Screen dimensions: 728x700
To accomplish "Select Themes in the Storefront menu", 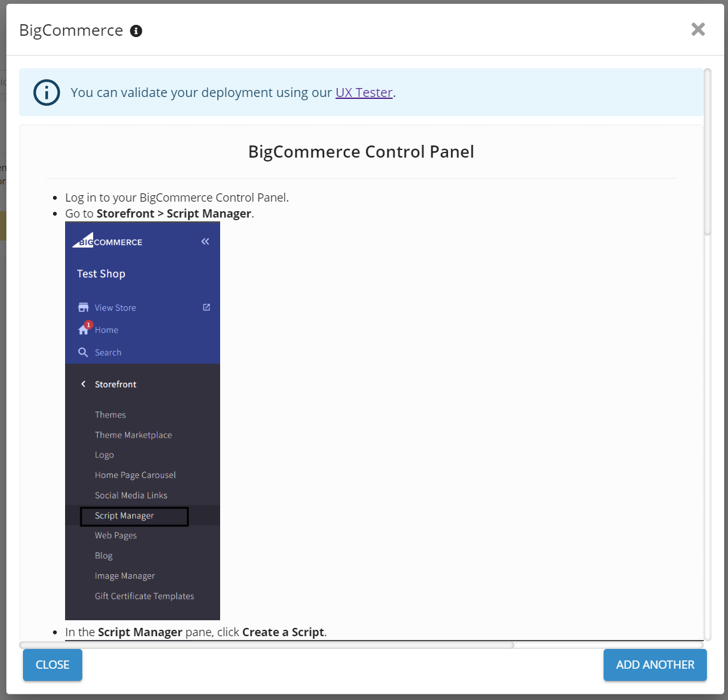I will click(110, 415).
